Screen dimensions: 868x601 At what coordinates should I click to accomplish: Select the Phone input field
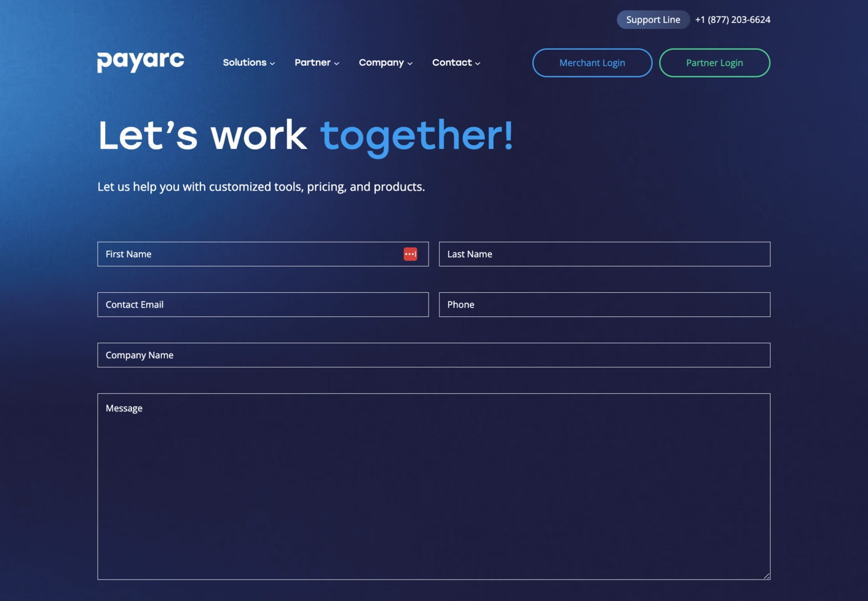(604, 304)
